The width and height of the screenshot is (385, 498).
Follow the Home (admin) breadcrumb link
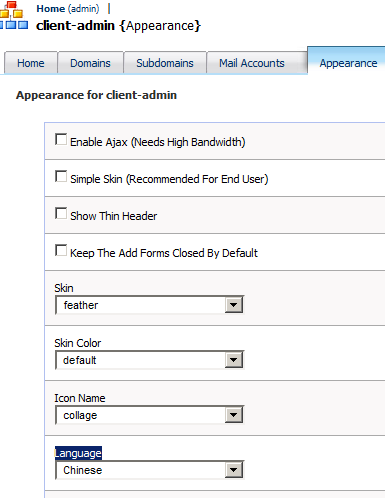pos(68,9)
